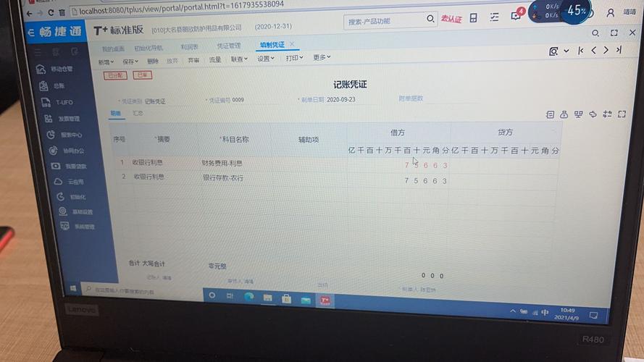Viewport: 644px width, 362px height.
Task: Close the 填制凭证 tab
Action: [292, 43]
